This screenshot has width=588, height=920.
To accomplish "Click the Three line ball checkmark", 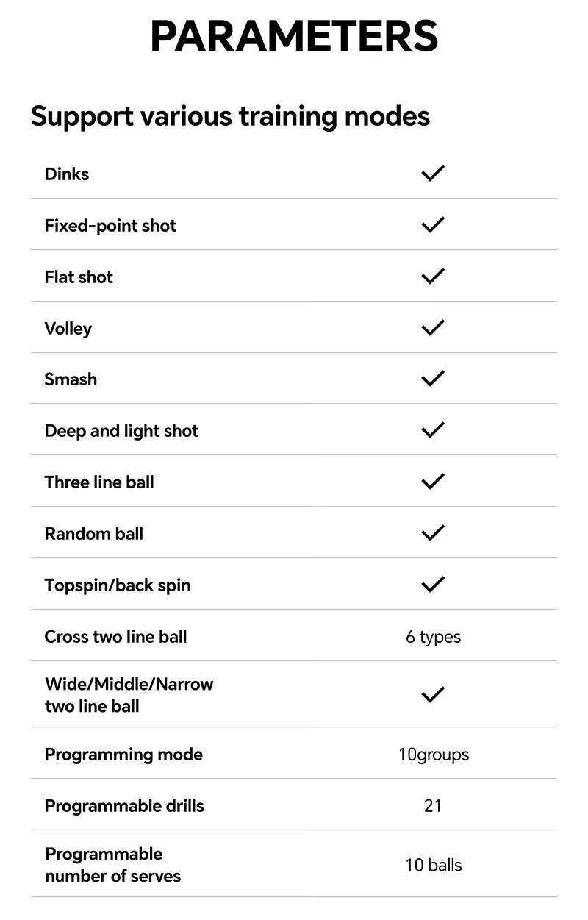I will (x=433, y=482).
